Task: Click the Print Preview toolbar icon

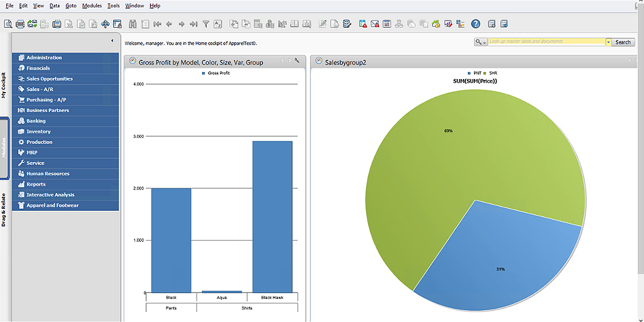Action: pyautogui.click(x=8, y=24)
